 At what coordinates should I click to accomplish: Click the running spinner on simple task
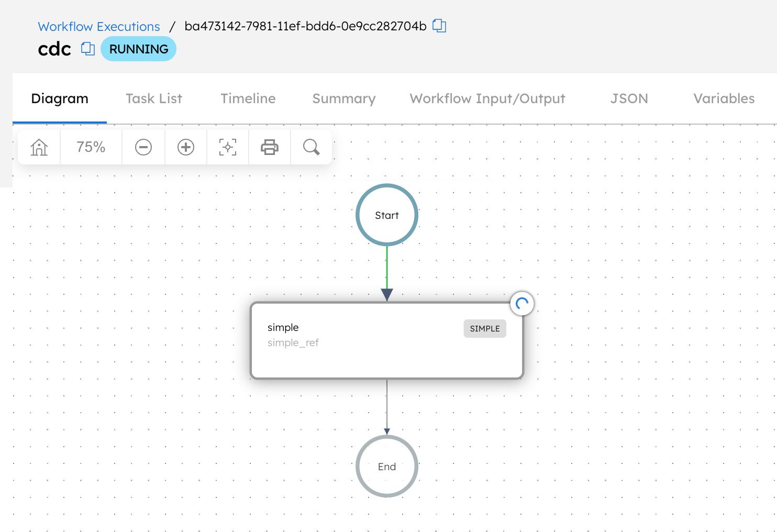pyautogui.click(x=522, y=304)
